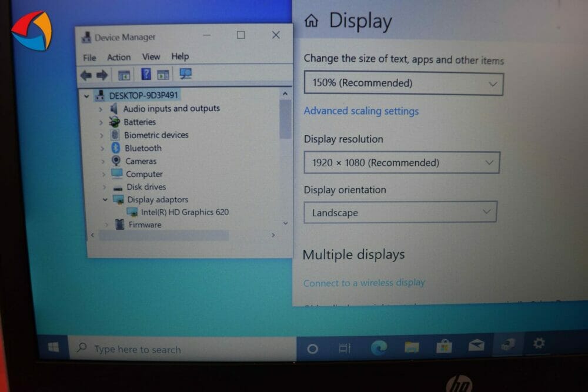Image resolution: width=588 pixels, height=392 pixels.
Task: Click the vertical scrollbar up arrow
Action: point(285,93)
